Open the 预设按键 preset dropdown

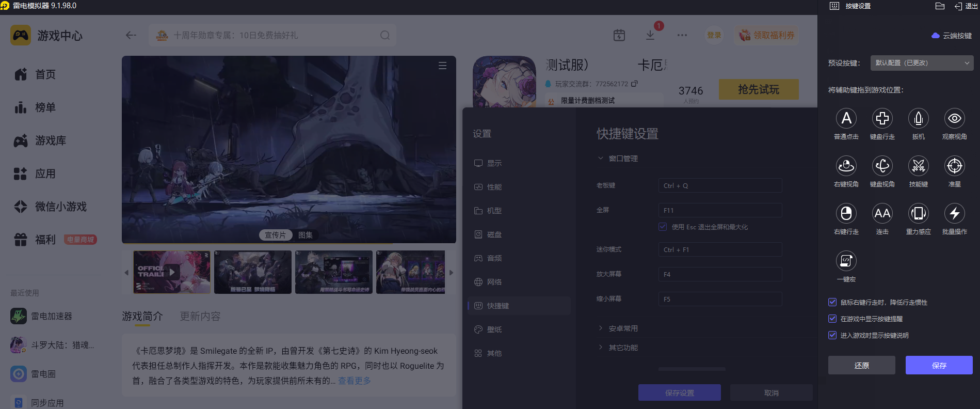click(x=922, y=63)
